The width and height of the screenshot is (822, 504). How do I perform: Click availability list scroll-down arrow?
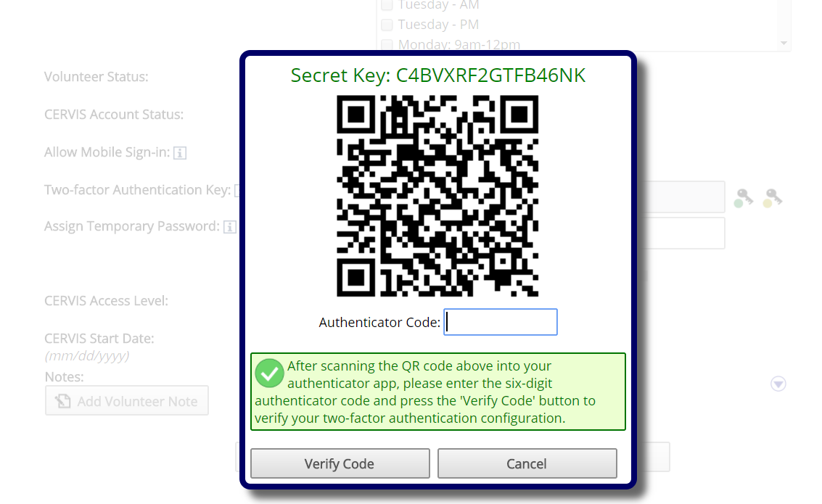pos(784,43)
